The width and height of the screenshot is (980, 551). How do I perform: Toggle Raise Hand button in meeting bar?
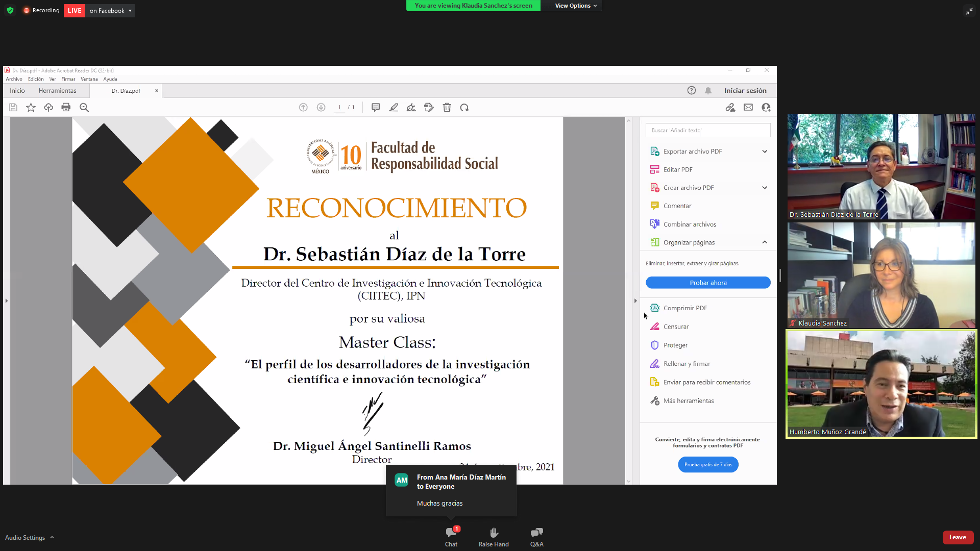pos(494,537)
